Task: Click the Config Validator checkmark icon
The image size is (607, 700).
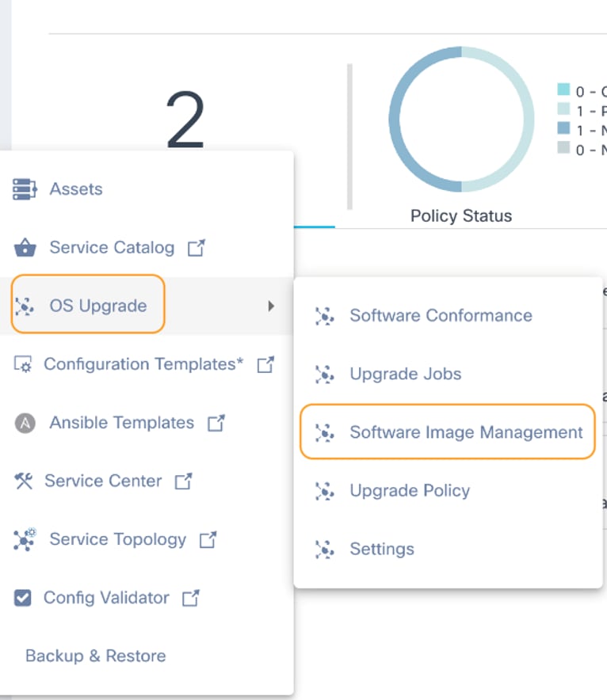Action: coord(23,598)
